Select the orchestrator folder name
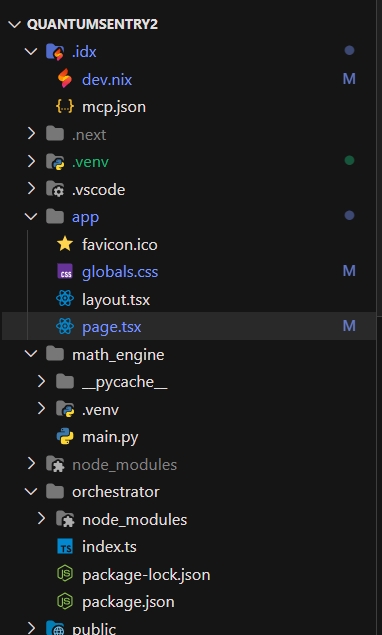The image size is (382, 635). click(116, 492)
